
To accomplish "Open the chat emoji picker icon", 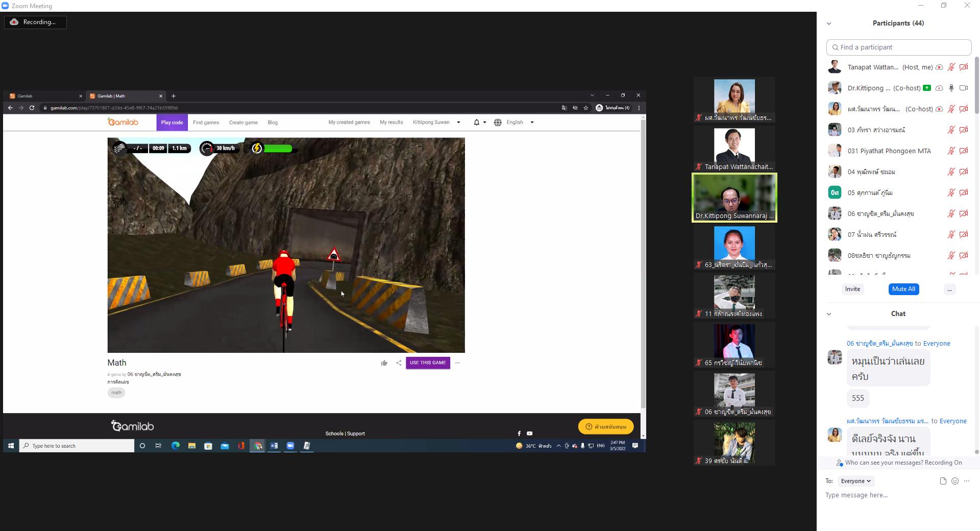I will click(955, 481).
